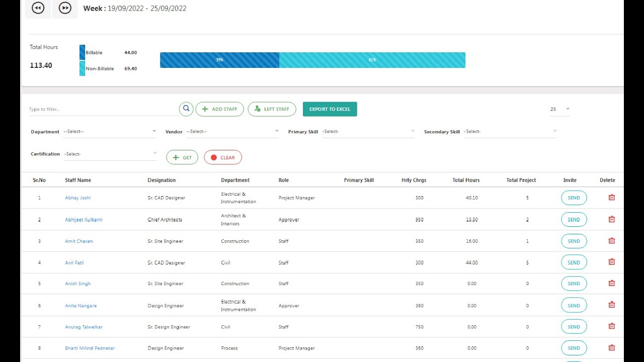Image resolution: width=644 pixels, height=362 pixels.
Task: Click the 113.40 total hours value
Action: point(41,65)
